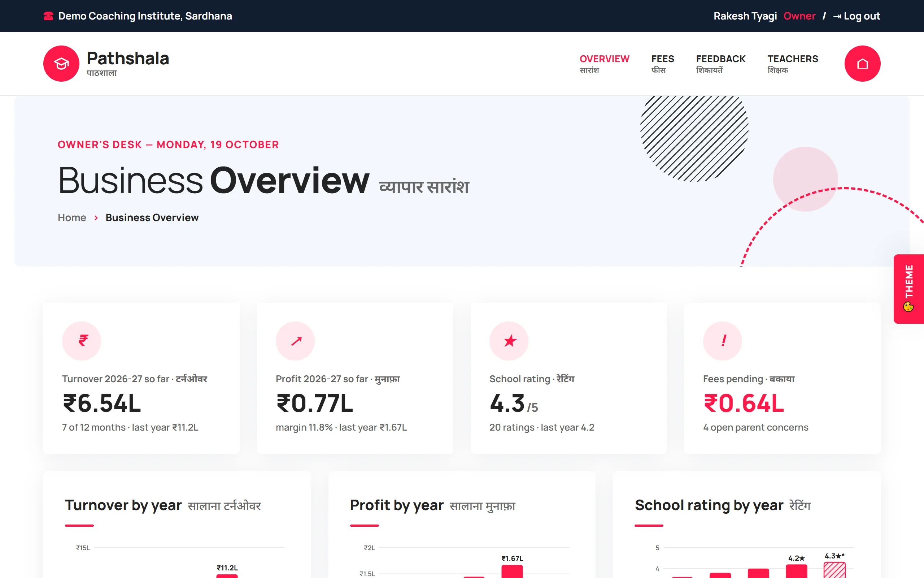The image size is (924, 578).
Task: Click the Business Overview breadcrumb text
Action: click(152, 217)
